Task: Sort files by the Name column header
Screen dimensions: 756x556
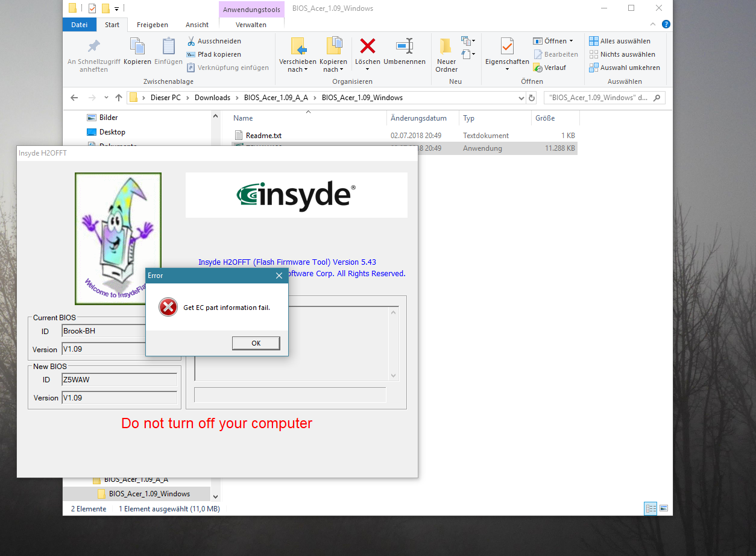Action: point(243,118)
